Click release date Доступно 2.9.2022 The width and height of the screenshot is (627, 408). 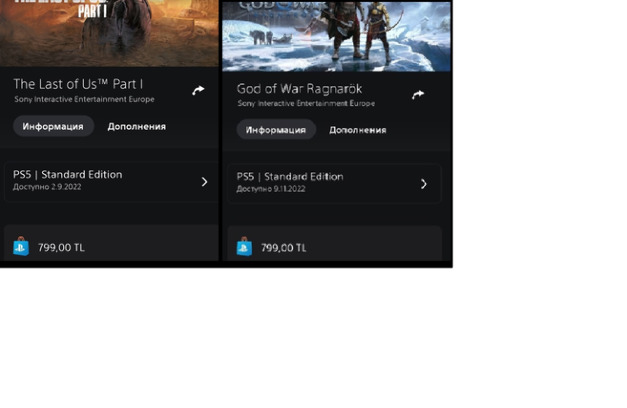(47, 187)
